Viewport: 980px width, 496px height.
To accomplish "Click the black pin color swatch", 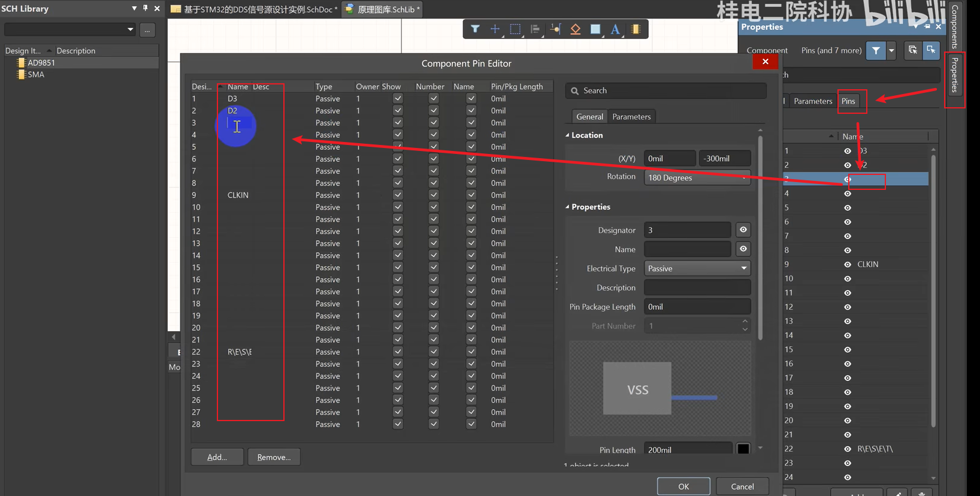I will click(743, 449).
